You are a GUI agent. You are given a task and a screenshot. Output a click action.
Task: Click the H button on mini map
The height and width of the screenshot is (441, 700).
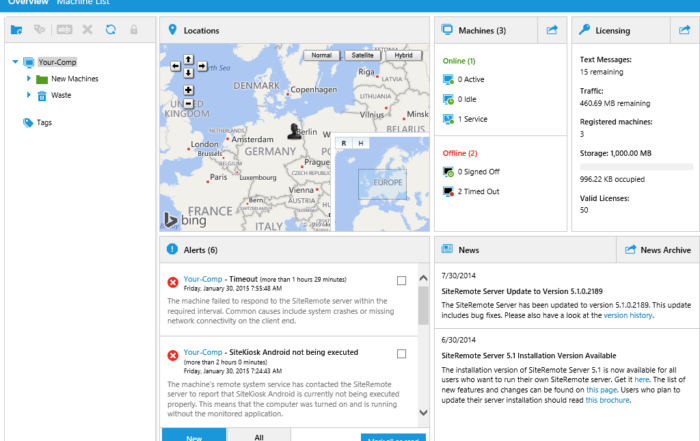(361, 143)
